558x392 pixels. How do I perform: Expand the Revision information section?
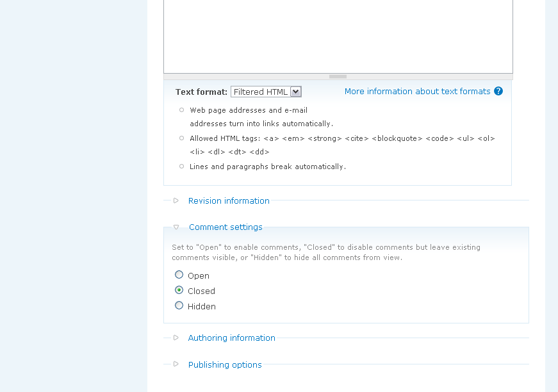coord(229,201)
